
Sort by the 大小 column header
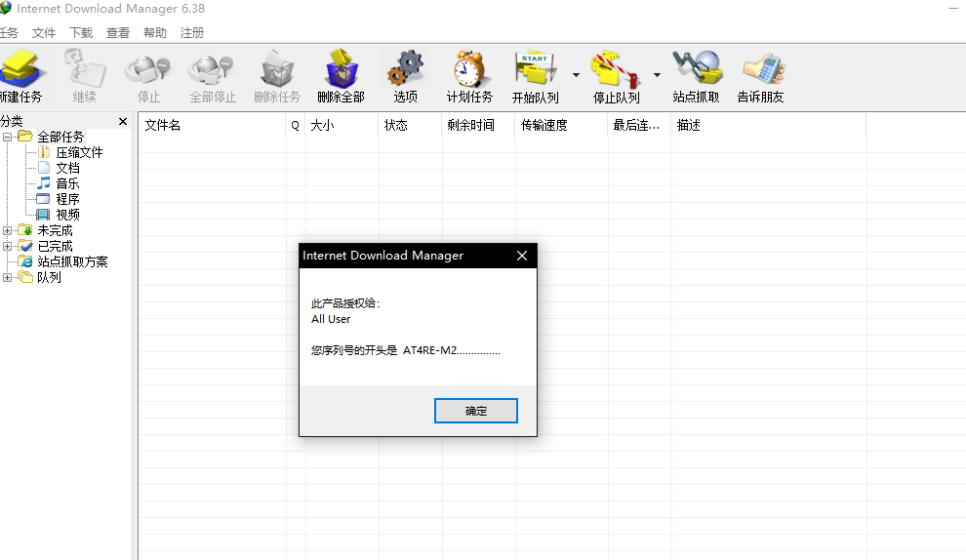tap(342, 125)
